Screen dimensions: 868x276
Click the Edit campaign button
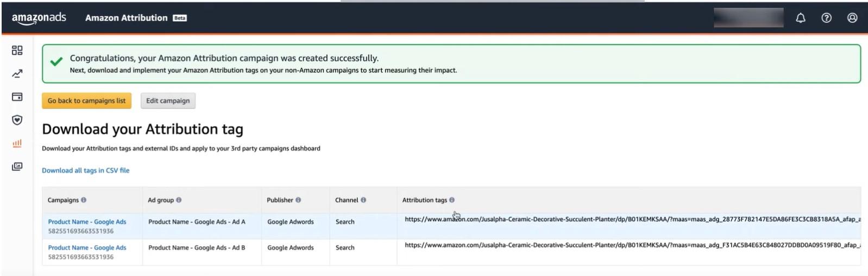point(168,101)
